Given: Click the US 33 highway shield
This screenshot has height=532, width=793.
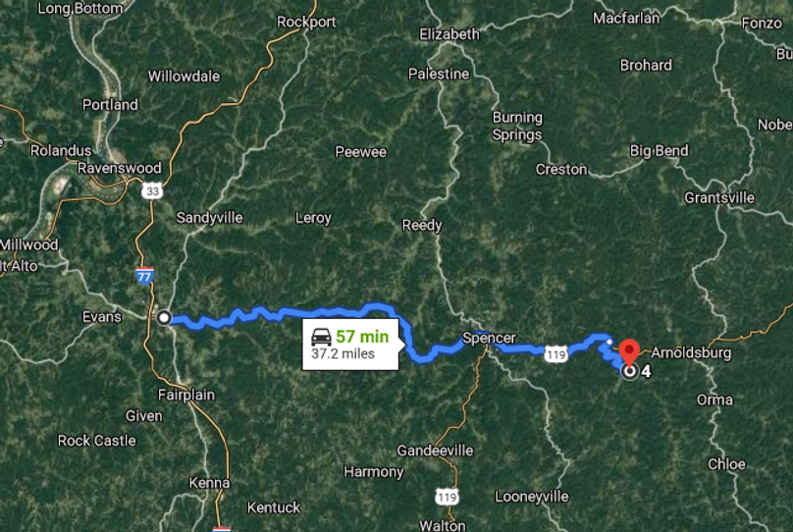Looking at the screenshot, I should click(x=152, y=190).
